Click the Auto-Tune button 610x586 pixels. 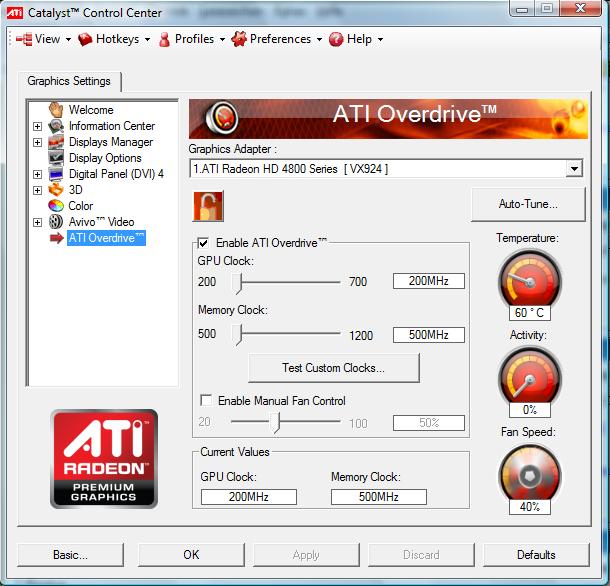(x=528, y=204)
